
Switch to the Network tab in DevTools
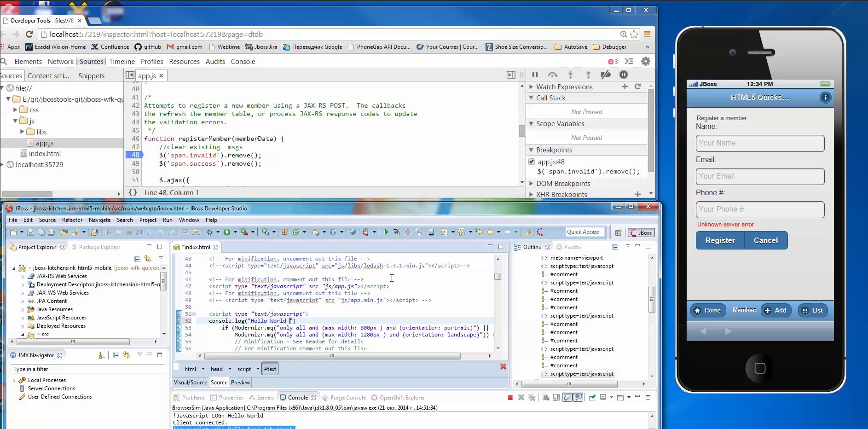(60, 61)
